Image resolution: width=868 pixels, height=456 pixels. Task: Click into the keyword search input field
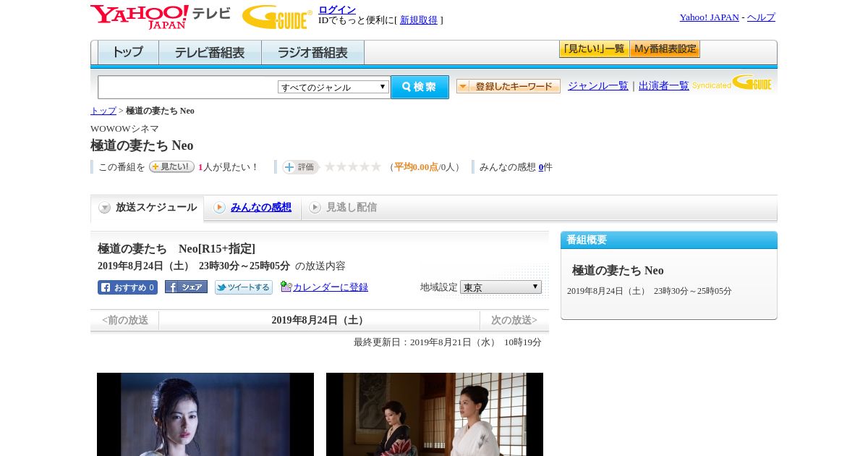(188, 87)
